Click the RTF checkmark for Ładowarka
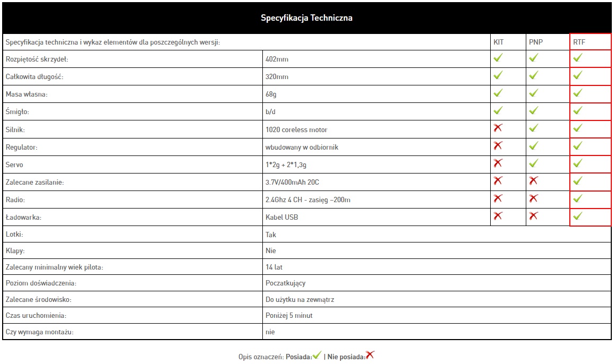 coord(578,216)
